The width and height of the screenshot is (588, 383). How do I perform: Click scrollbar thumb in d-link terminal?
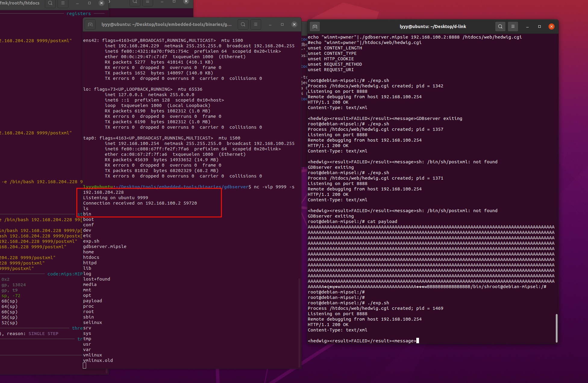coord(556,328)
